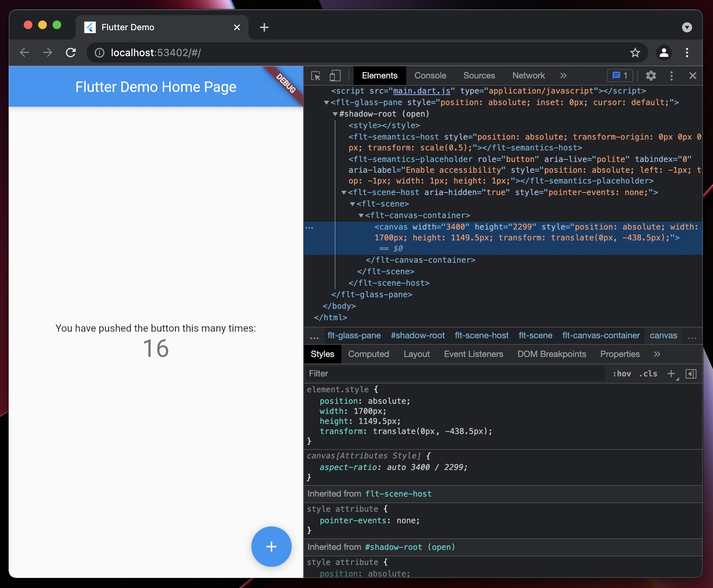The height and width of the screenshot is (588, 713).
Task: Open the main.dart.js link
Action: coord(421,91)
